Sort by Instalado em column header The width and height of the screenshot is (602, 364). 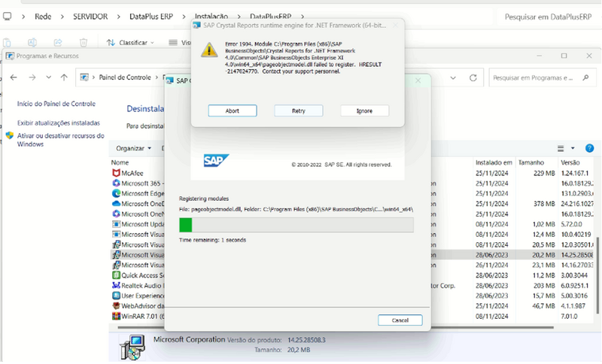(x=494, y=162)
